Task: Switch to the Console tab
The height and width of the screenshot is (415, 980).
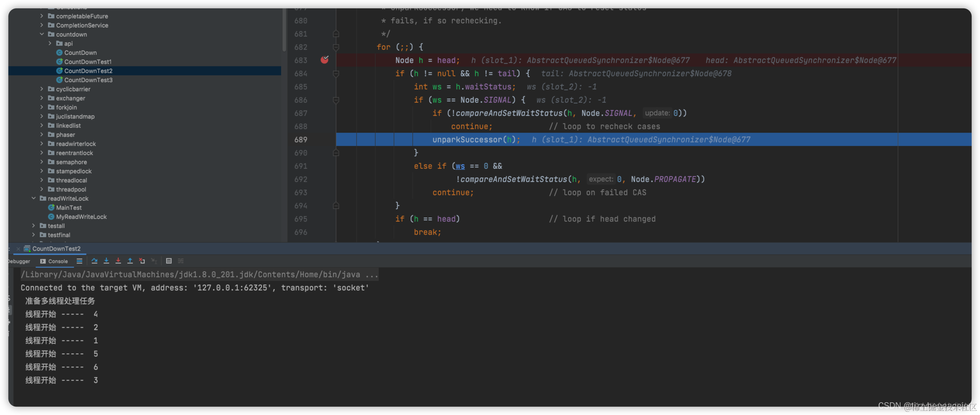Action: pos(54,261)
